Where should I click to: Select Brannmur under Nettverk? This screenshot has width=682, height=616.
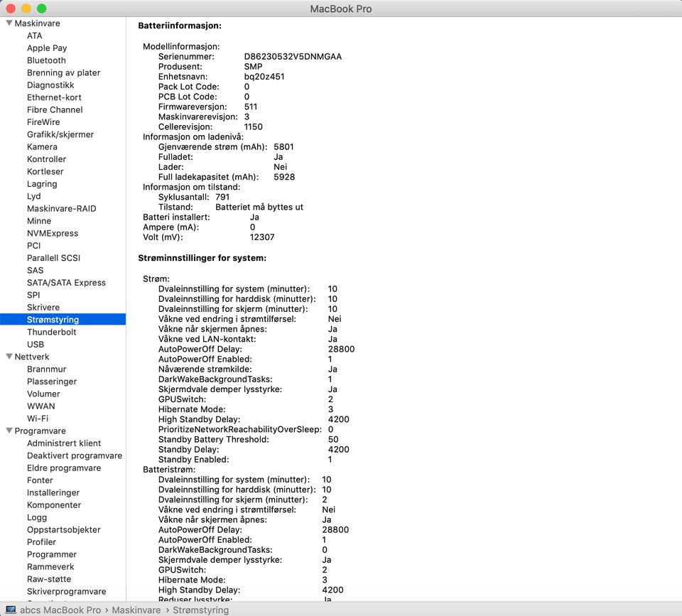coord(47,369)
